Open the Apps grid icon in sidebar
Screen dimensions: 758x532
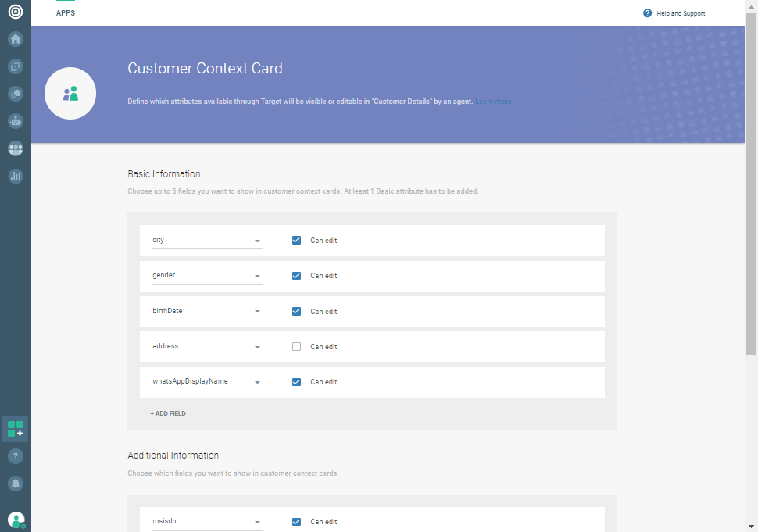point(16,428)
